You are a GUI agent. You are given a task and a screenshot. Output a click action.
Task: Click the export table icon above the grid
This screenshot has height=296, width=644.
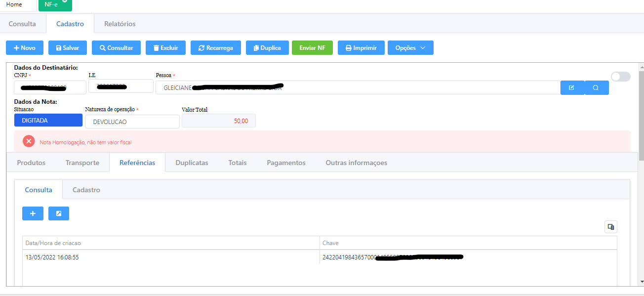point(611,227)
